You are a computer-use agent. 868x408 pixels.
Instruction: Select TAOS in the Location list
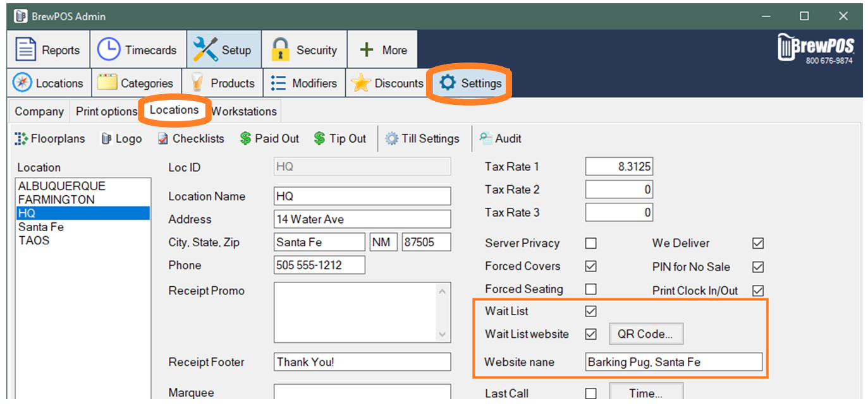(83, 241)
